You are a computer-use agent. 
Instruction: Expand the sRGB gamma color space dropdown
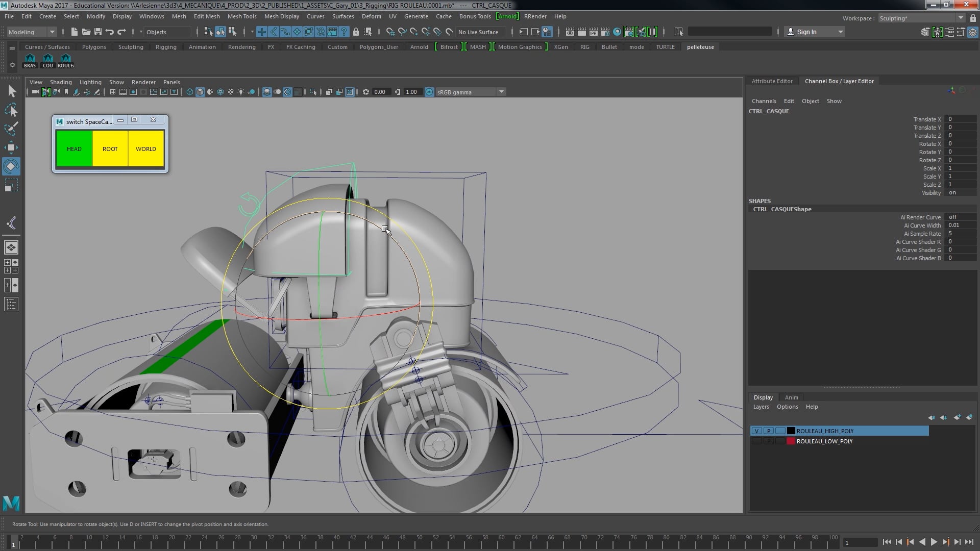[x=501, y=92]
